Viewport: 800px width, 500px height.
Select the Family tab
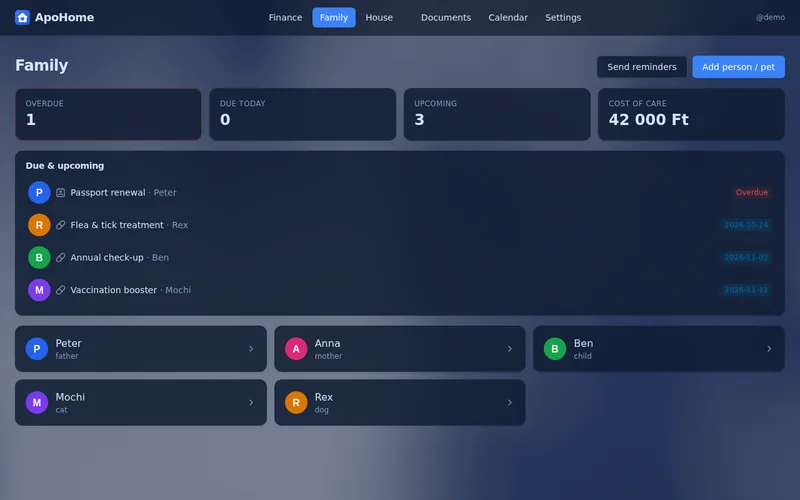[x=334, y=17]
